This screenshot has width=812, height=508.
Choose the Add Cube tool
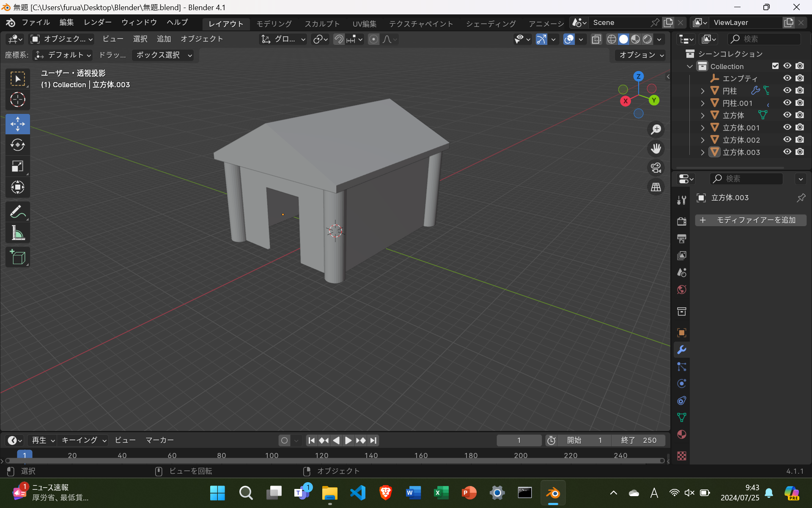(x=17, y=257)
